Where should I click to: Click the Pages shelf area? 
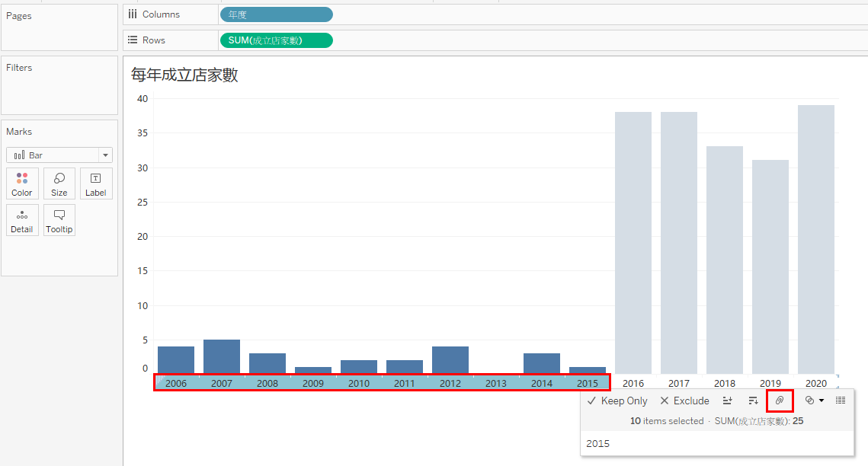[59, 27]
